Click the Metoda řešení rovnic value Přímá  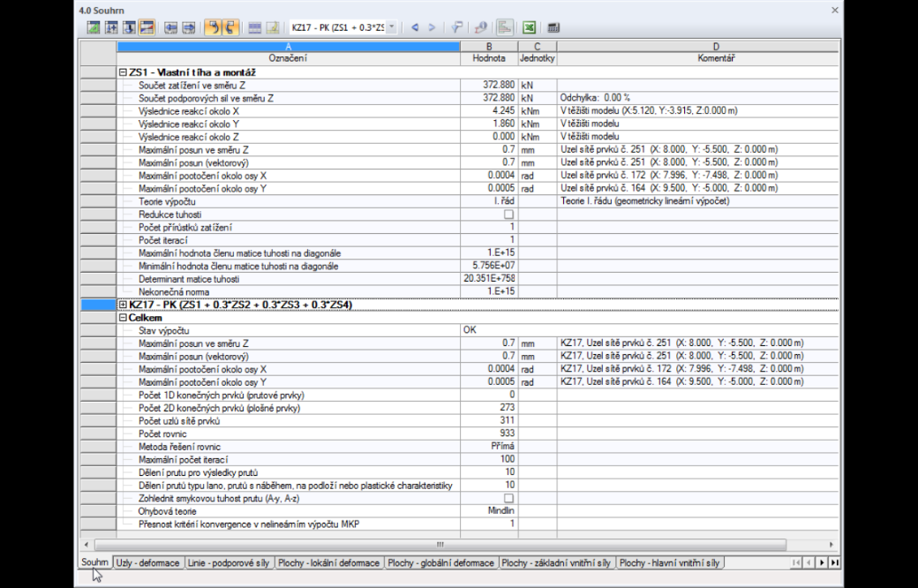pos(489,446)
